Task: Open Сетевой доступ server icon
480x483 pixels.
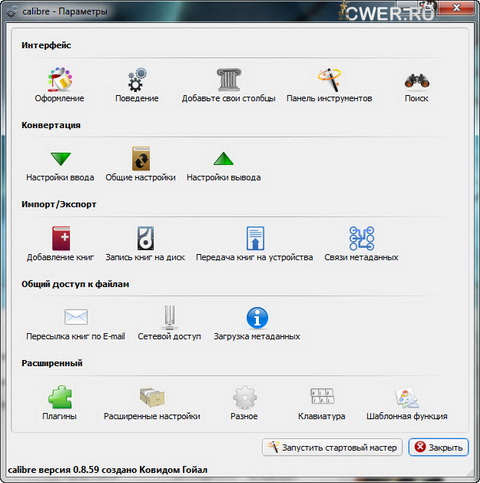Action: [x=170, y=317]
